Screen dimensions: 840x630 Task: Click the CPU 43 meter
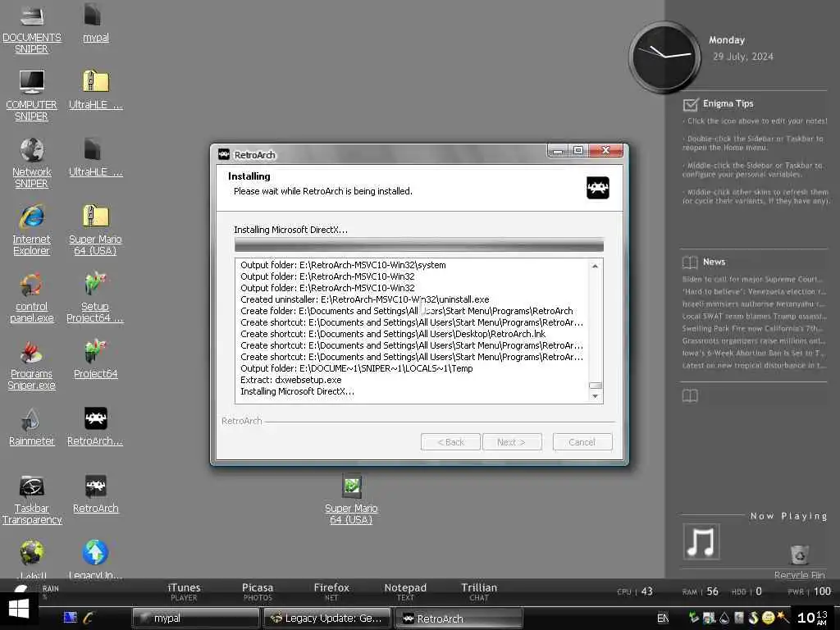coord(635,591)
